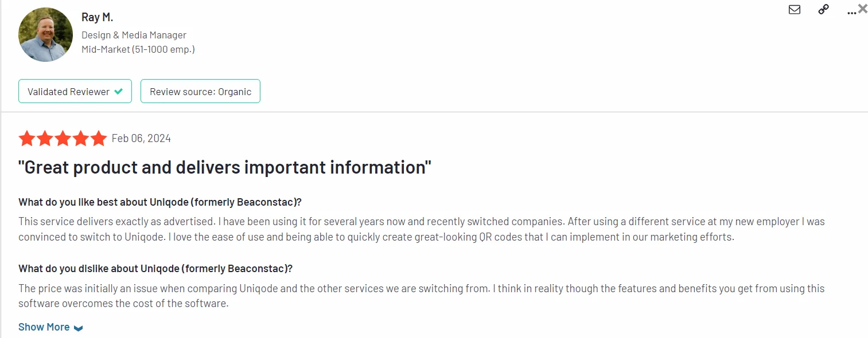Image resolution: width=868 pixels, height=338 pixels.
Task: Expand the review with Show More
Action: [x=44, y=327]
